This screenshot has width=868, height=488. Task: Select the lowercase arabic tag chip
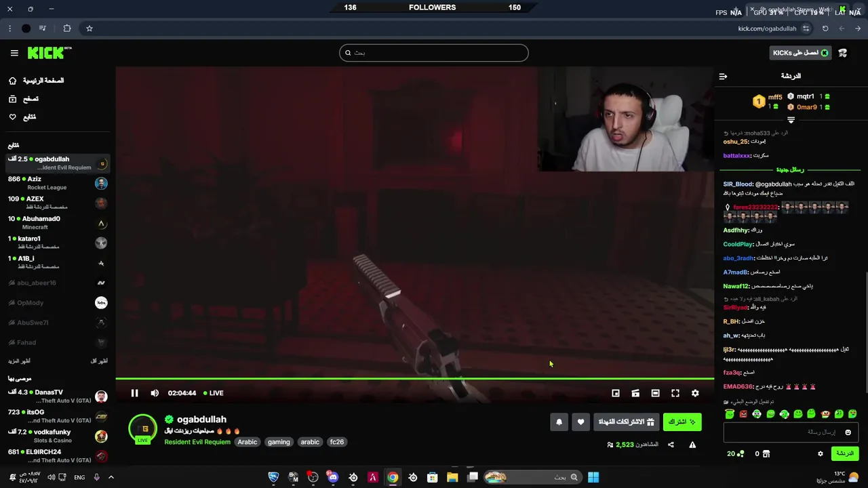pyautogui.click(x=310, y=442)
